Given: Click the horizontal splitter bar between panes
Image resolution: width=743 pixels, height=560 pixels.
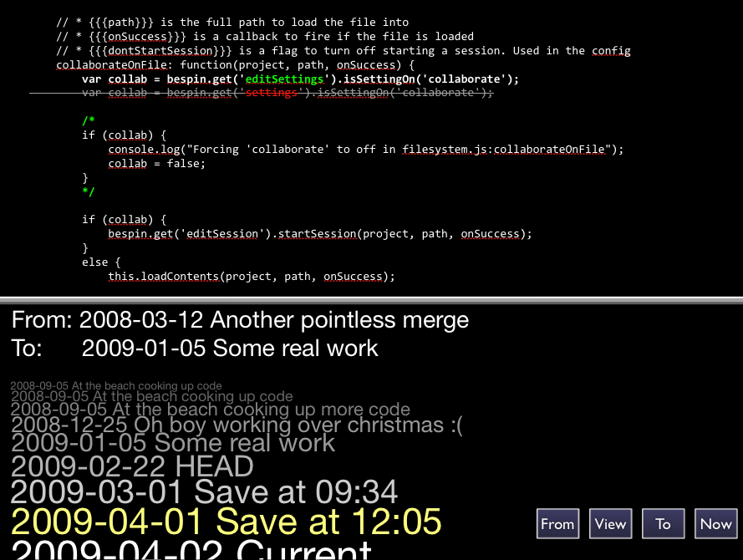Looking at the screenshot, I should coord(371,300).
